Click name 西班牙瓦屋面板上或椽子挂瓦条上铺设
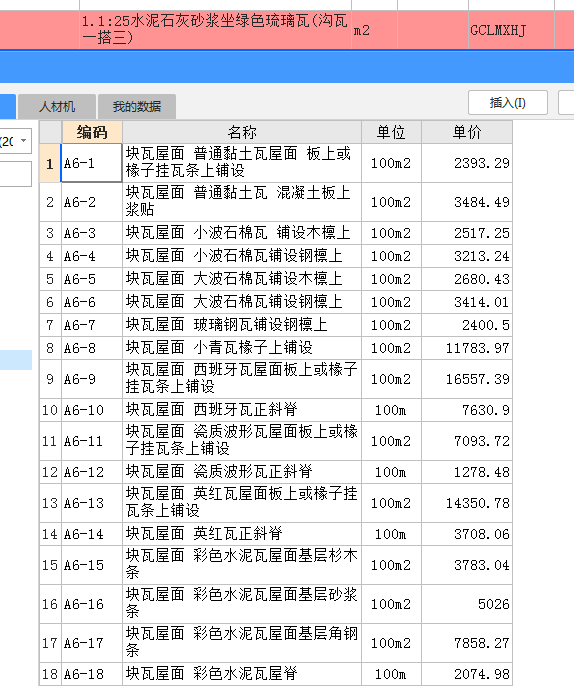The width and height of the screenshot is (574, 686). click(x=242, y=379)
